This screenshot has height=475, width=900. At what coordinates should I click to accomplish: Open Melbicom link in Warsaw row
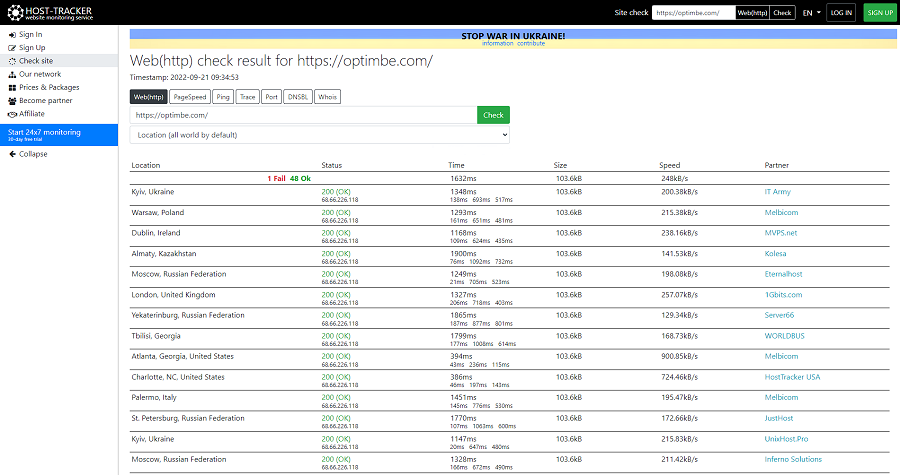click(781, 212)
